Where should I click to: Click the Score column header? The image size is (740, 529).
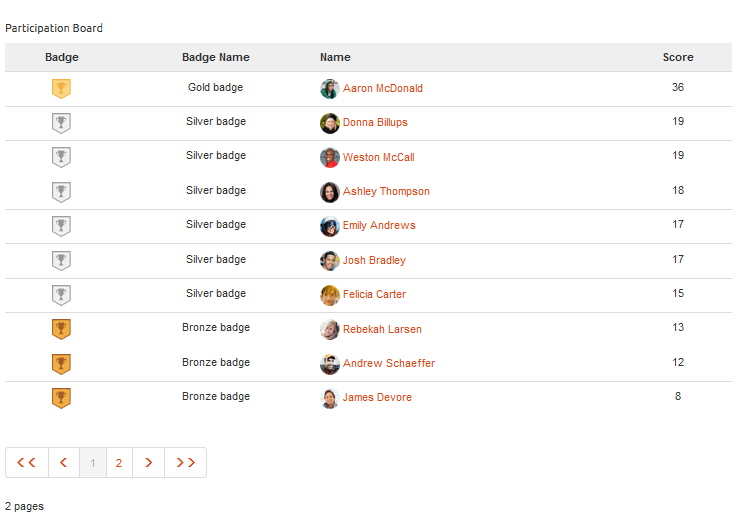point(678,57)
